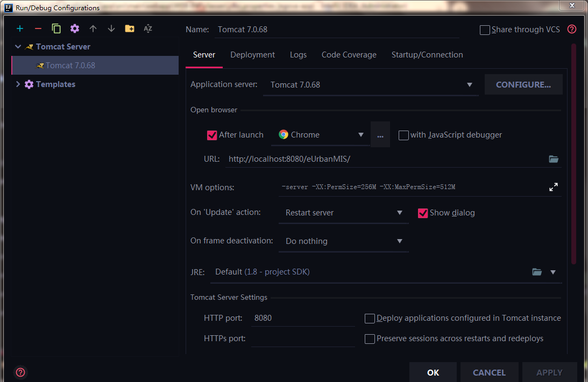Open the On 'Update' action dropdown
This screenshot has width=588, height=382.
pos(344,213)
